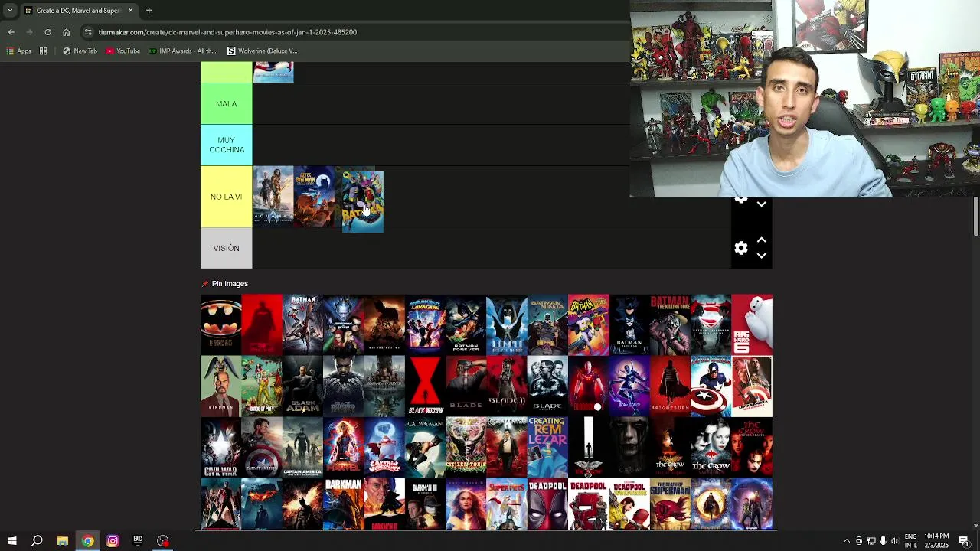Open Epic Games launcher from taskbar
The width and height of the screenshot is (980, 551).
138,541
